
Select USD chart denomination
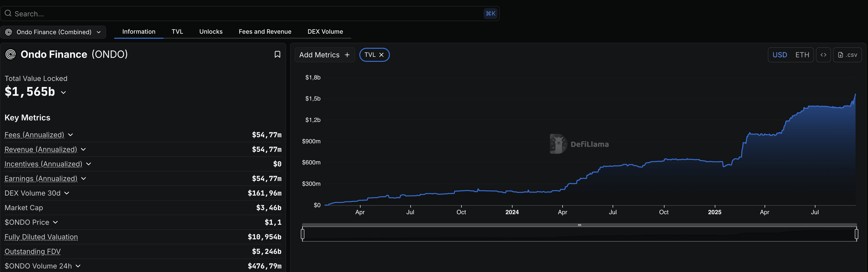click(x=779, y=55)
